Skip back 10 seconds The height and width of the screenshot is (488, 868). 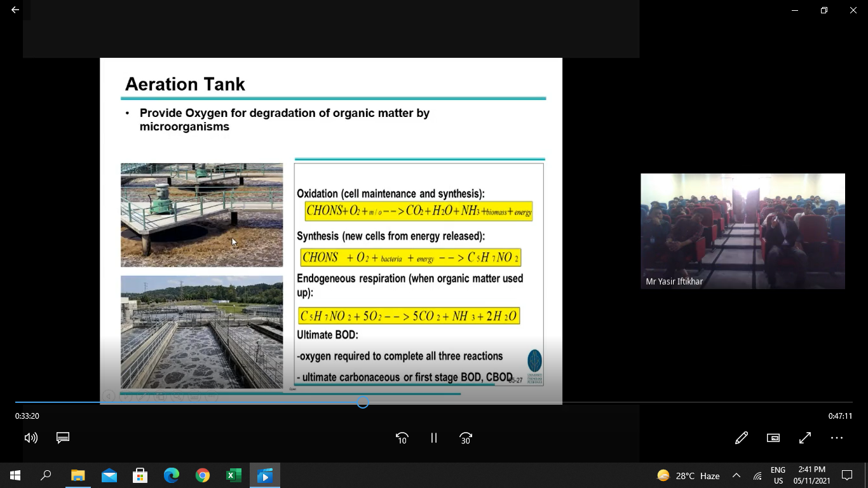(x=402, y=438)
